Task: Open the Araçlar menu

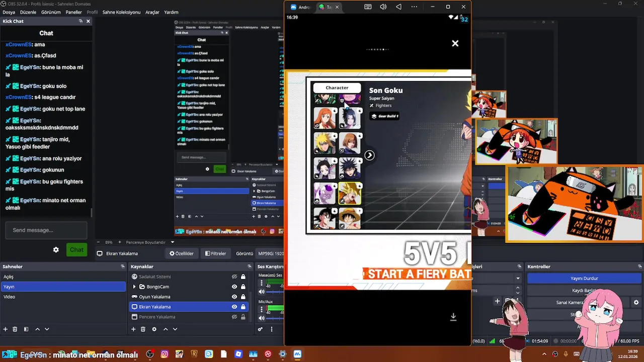Action: 152,12
